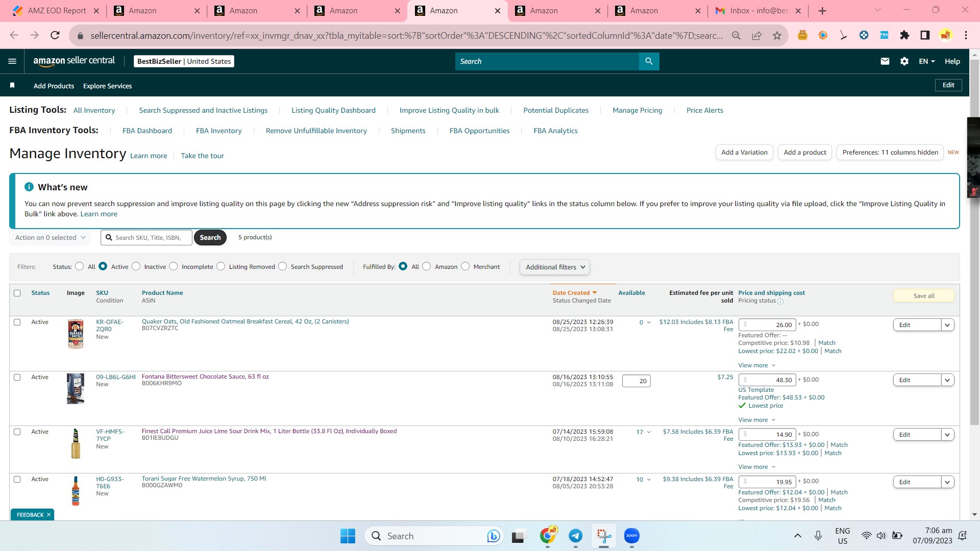
Task: Reload the page with the browser refresh icon
Action: click(55, 35)
